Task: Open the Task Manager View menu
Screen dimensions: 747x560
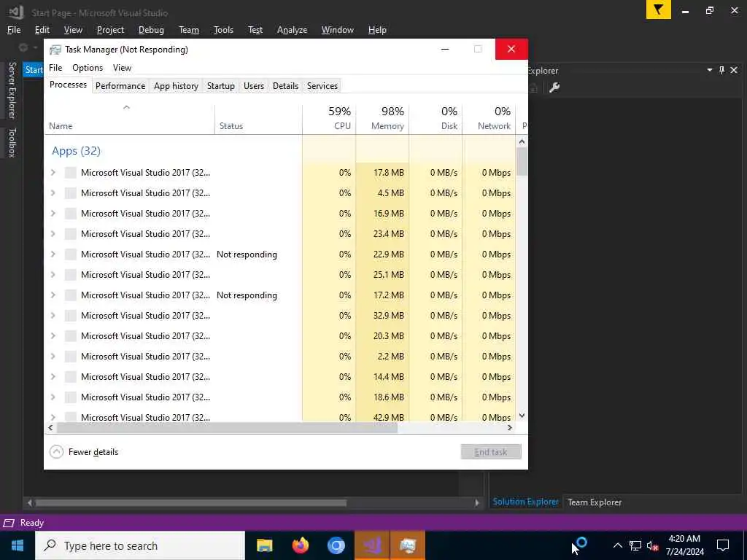Action: click(x=122, y=68)
